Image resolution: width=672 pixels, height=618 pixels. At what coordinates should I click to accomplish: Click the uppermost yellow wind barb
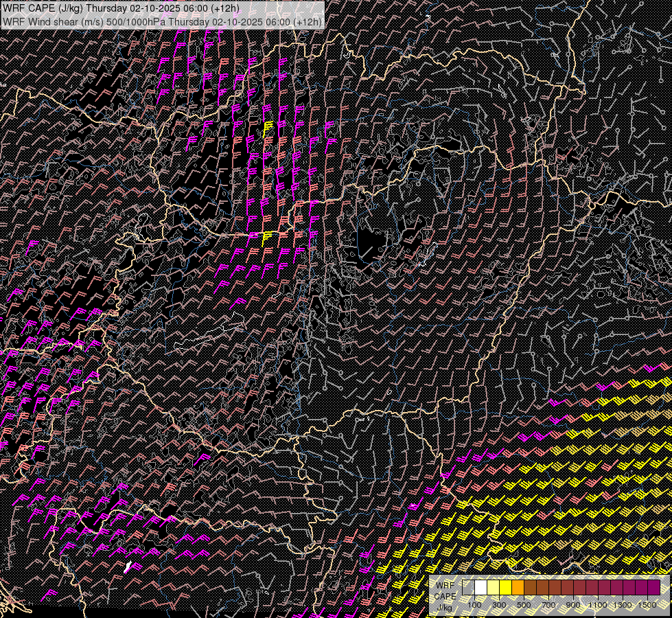[268, 128]
